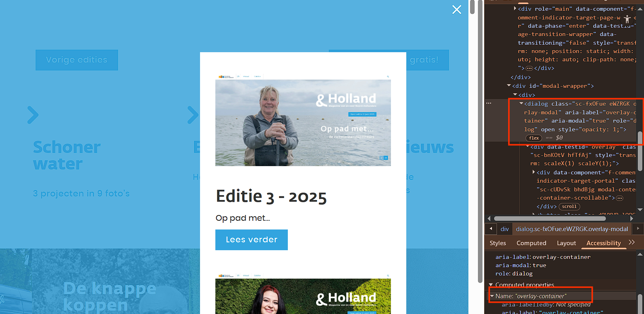Screen dimensions: 644x314
Task: Switch to the Styles tab
Action: click(x=498, y=243)
